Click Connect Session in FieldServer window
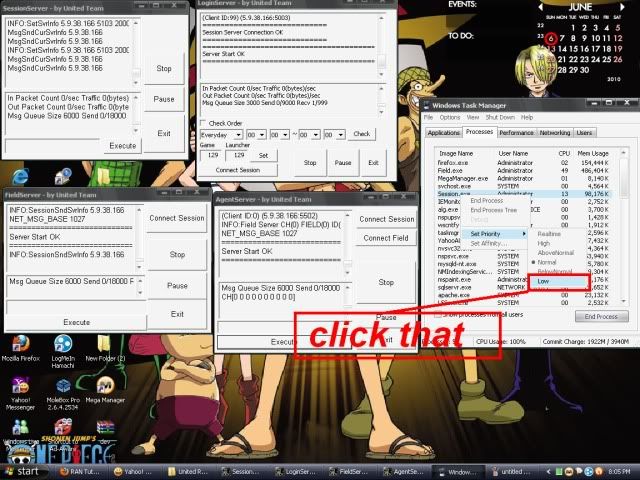The height and width of the screenshot is (480, 640). tap(176, 218)
